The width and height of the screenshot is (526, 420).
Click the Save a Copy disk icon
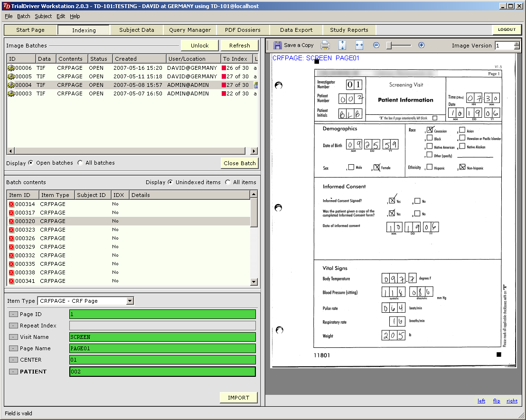coord(278,46)
